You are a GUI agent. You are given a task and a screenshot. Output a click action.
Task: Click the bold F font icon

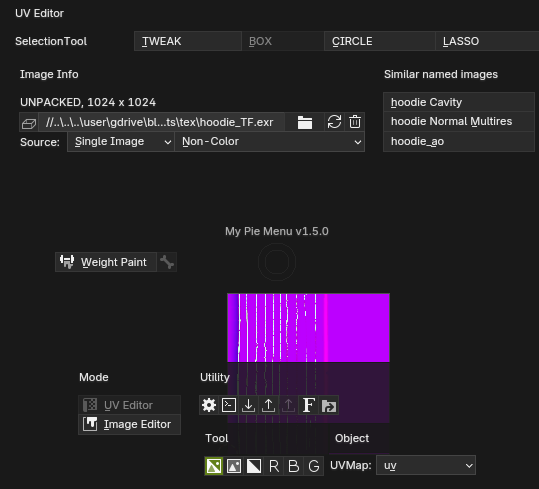pyautogui.click(x=309, y=405)
